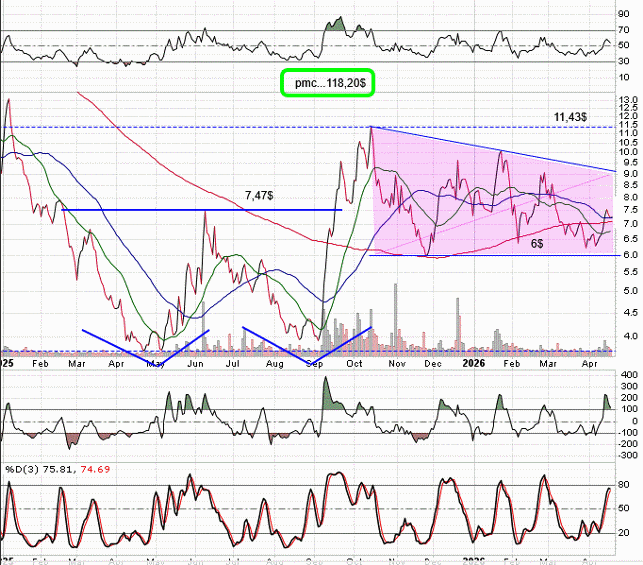Screen dimensions: 643x565
Task: Click the green overbought peak in RSI panel
Action: coord(336,23)
